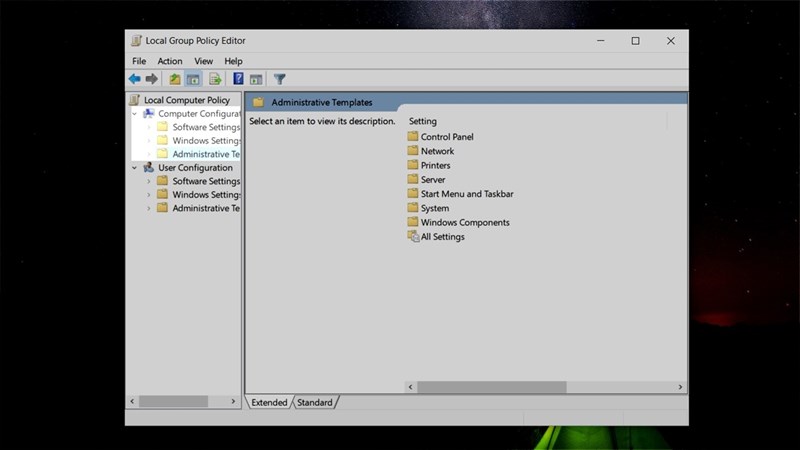Image resolution: width=800 pixels, height=450 pixels.
Task: Click the settings list horizontal scrollbar thumb
Action: 492,387
